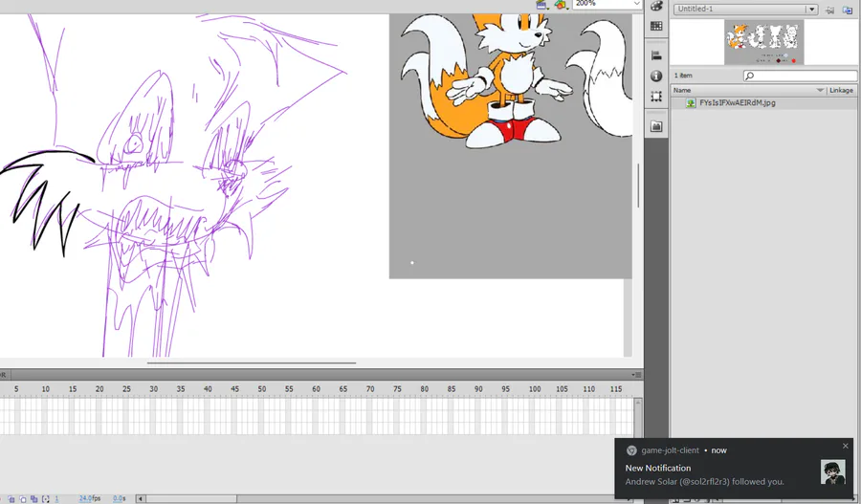Image resolution: width=861 pixels, height=504 pixels.
Task: Click frame 30 on timeline ruler
Action: (x=153, y=388)
